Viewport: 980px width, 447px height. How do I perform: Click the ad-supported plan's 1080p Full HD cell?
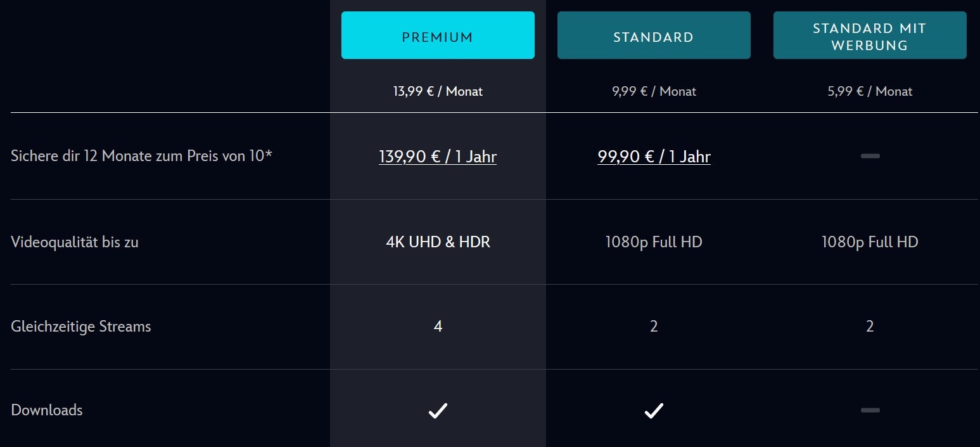point(870,242)
